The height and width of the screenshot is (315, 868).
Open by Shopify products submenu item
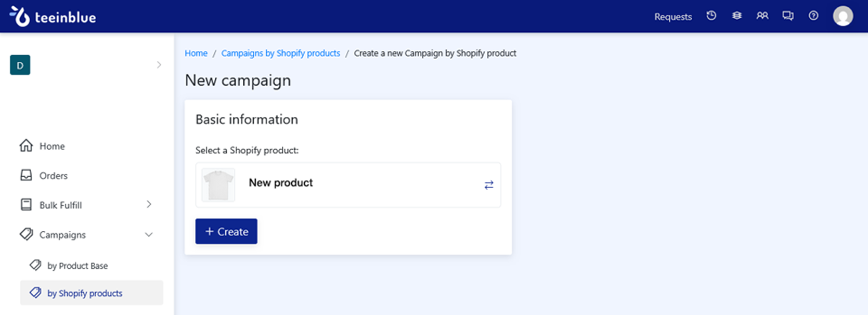(91, 293)
